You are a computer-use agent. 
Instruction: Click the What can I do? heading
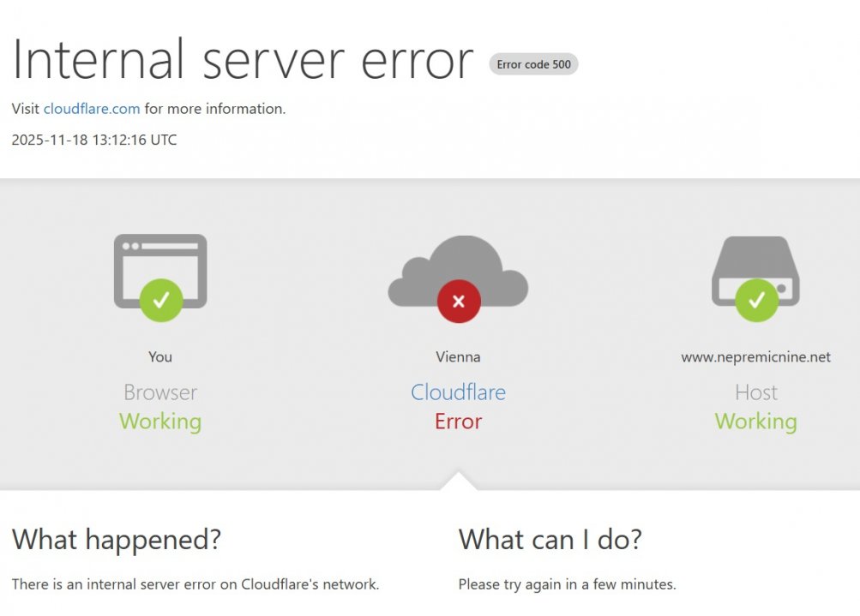[x=550, y=540]
